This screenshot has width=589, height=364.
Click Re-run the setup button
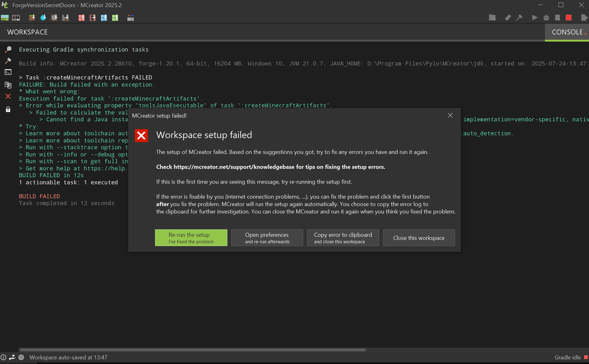(x=191, y=238)
